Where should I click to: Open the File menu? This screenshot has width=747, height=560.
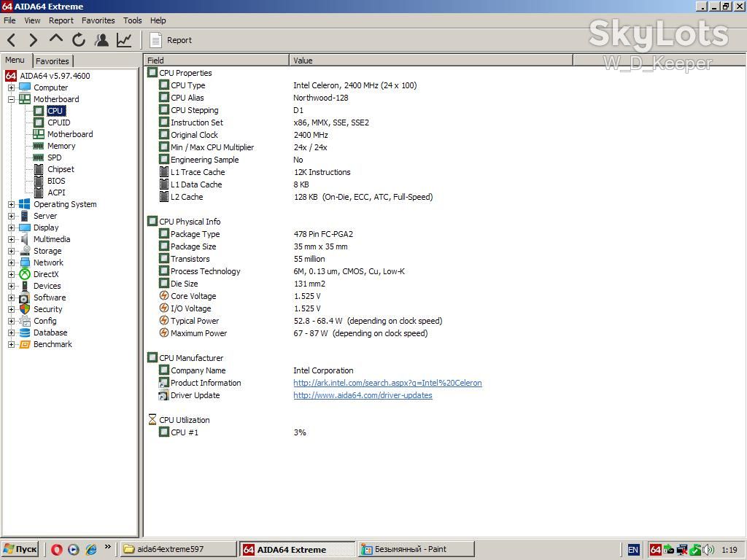point(9,20)
